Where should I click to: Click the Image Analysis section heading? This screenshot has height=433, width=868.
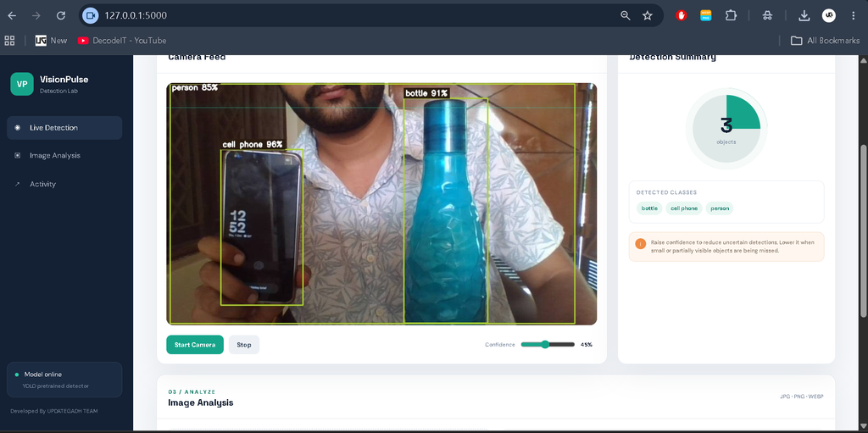pos(200,402)
